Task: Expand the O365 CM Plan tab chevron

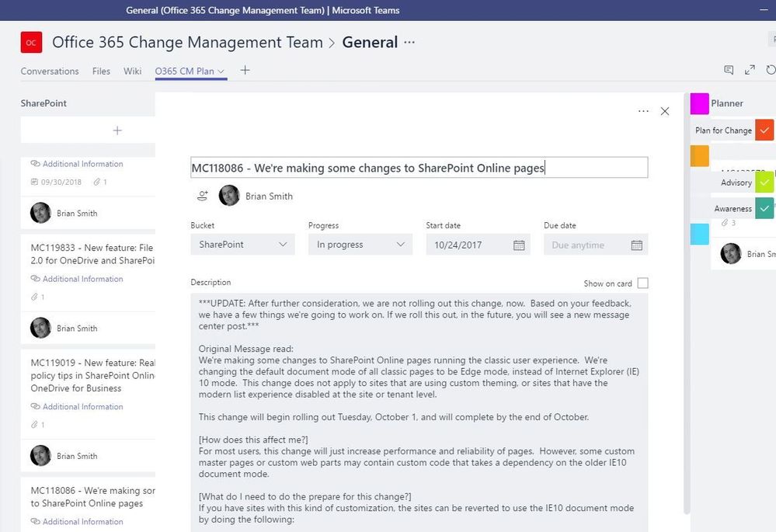Action: click(221, 71)
